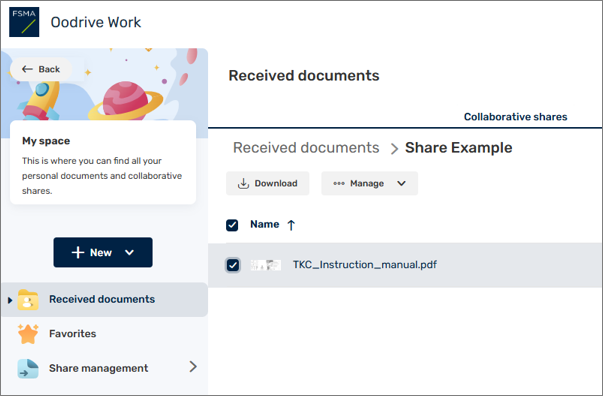The height and width of the screenshot is (396, 603).
Task: Click the Manage three-dots icon
Action: pyautogui.click(x=339, y=183)
